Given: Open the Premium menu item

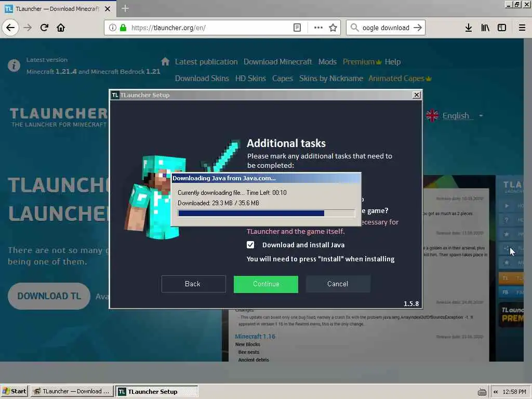Looking at the screenshot, I should [x=362, y=62].
